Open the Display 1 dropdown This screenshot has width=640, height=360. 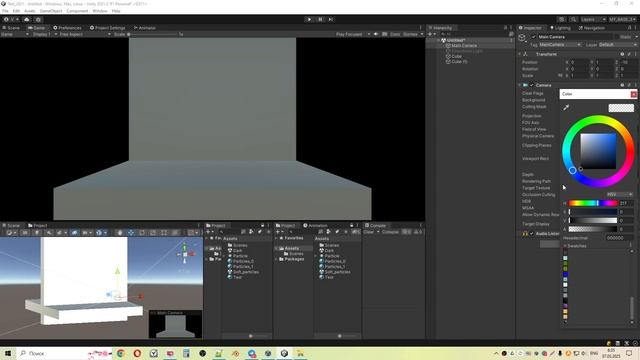pyautogui.click(x=44, y=34)
